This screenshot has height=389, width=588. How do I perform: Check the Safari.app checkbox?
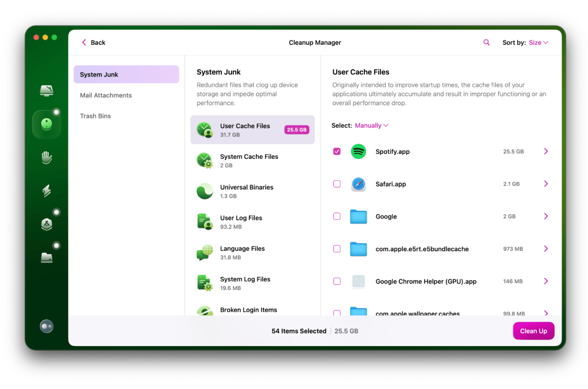tap(337, 184)
